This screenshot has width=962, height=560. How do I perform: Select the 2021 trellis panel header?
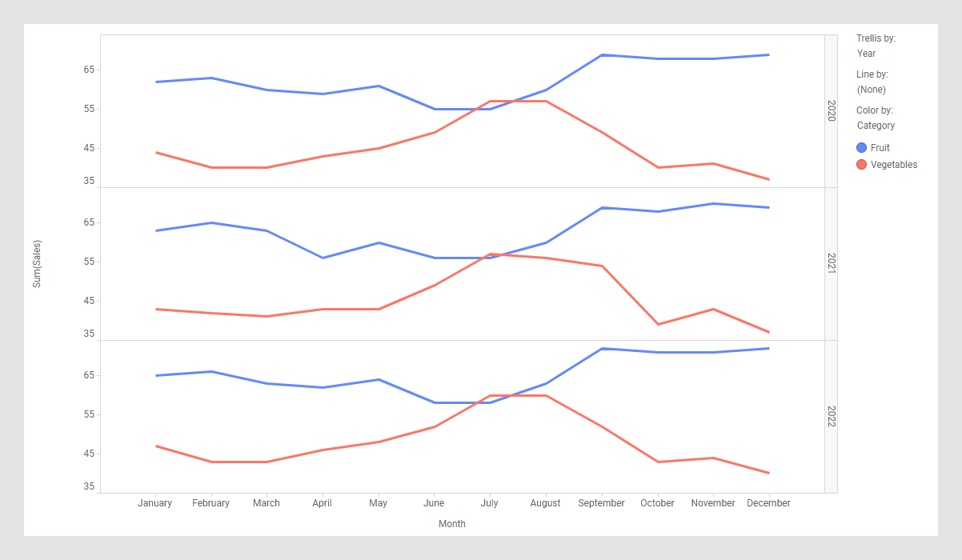tap(831, 264)
